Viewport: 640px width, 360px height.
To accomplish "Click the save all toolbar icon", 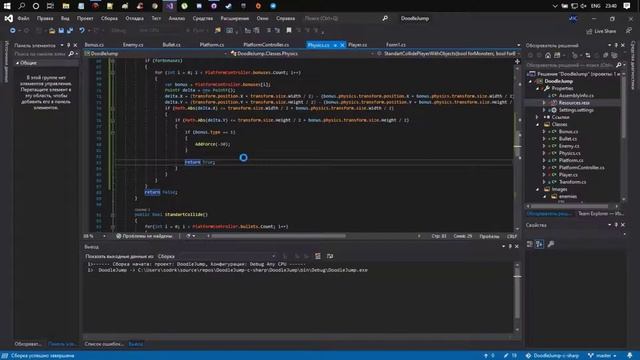I will click(70, 31).
